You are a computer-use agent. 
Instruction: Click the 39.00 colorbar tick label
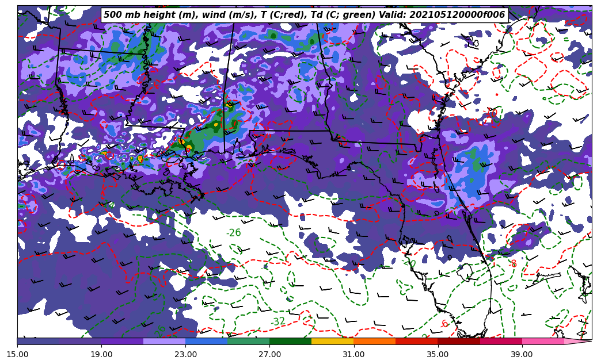click(x=522, y=354)
